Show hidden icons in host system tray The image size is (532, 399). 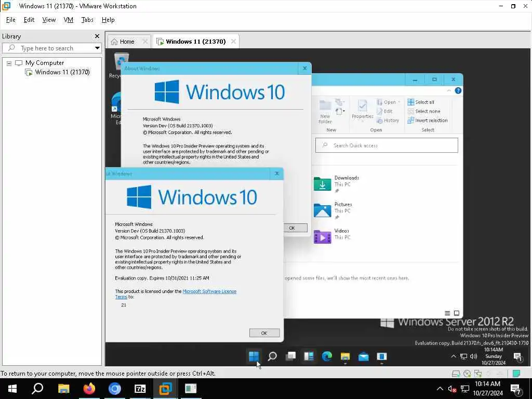point(440,389)
